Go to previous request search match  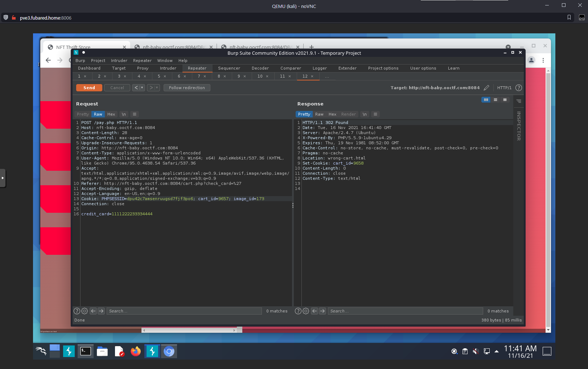coord(93,311)
